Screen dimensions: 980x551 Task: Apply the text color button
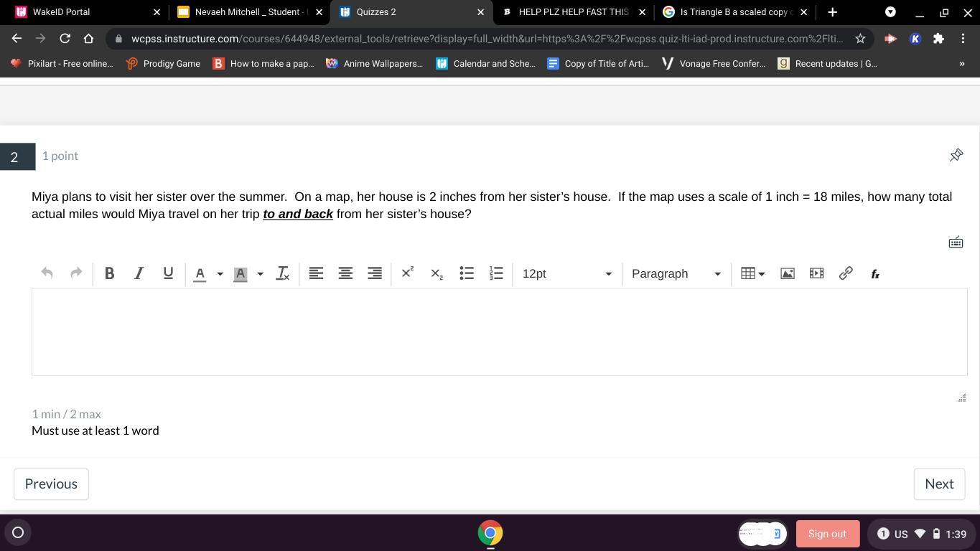[200, 273]
